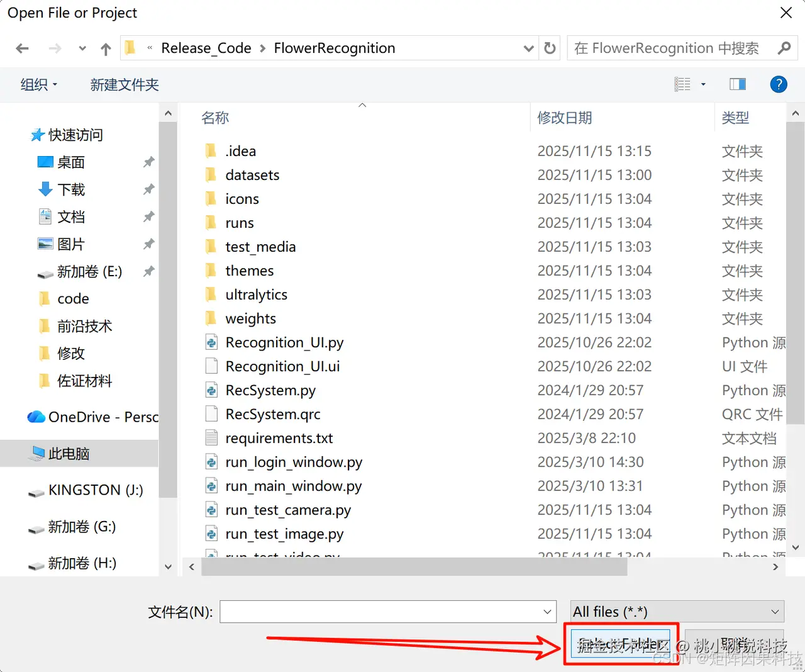The height and width of the screenshot is (672, 805).
Task: Open the view options dropdown arrow
Action: point(703,84)
